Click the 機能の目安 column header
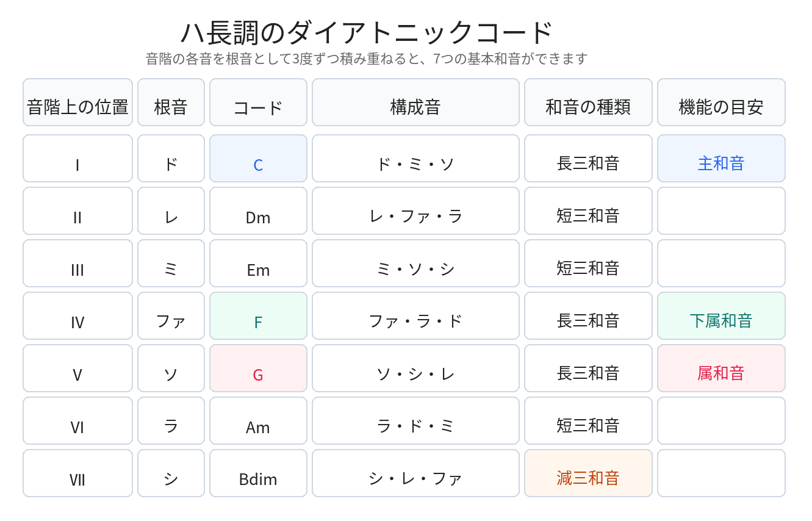 pos(721,102)
